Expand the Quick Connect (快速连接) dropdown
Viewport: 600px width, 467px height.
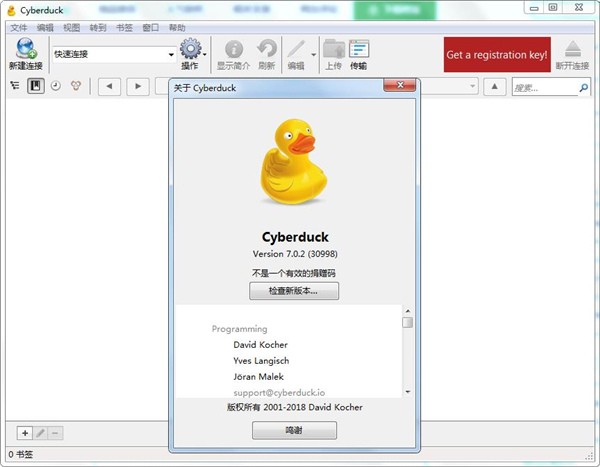[x=171, y=54]
